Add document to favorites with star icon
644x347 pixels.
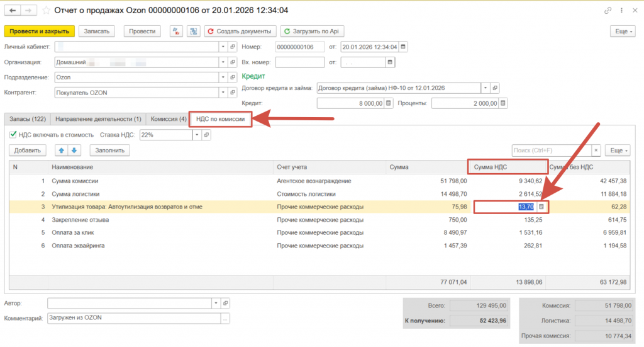[x=46, y=11]
